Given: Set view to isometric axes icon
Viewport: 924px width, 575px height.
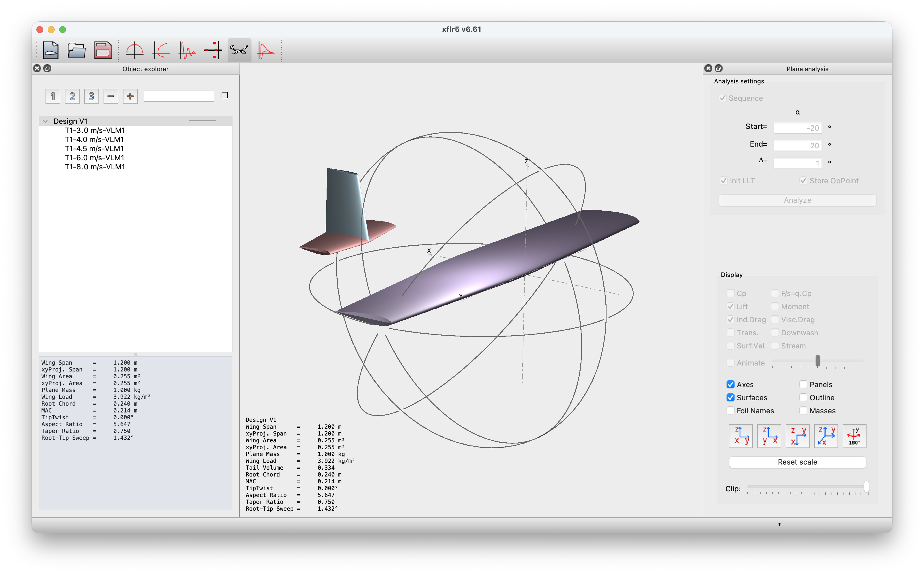Looking at the screenshot, I should (x=826, y=436).
